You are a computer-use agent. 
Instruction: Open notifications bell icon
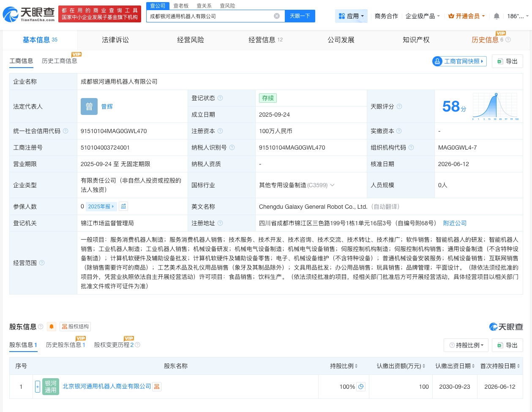tap(497, 16)
